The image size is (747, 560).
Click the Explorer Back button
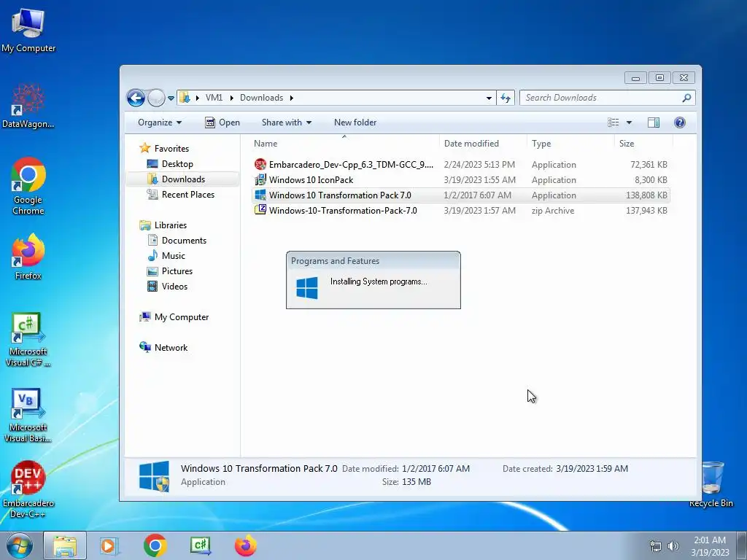pos(136,98)
